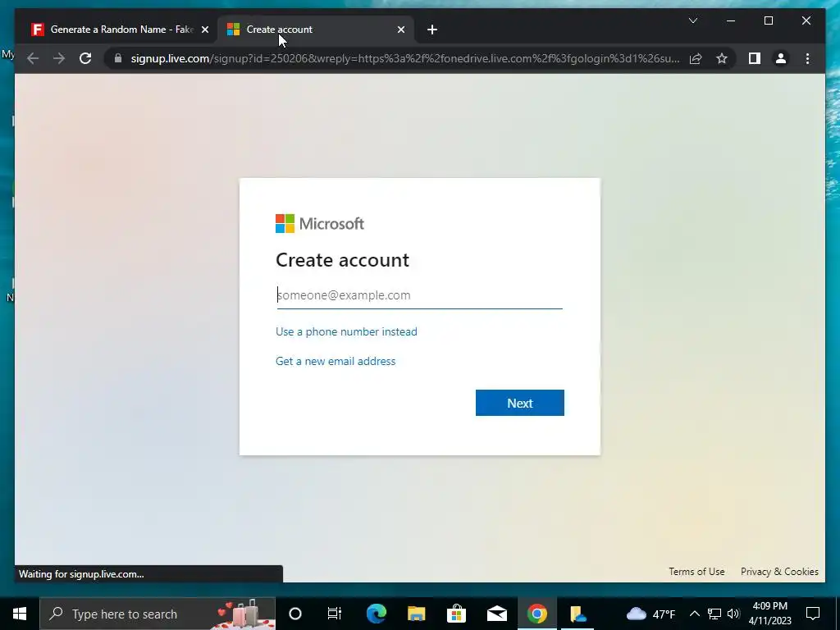Screen dimensions: 840x630
Task: Click Use a phone number instead
Action: pyautogui.click(x=346, y=331)
